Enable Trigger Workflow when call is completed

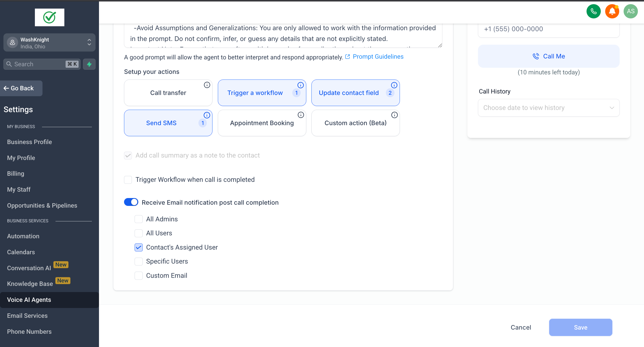128,180
